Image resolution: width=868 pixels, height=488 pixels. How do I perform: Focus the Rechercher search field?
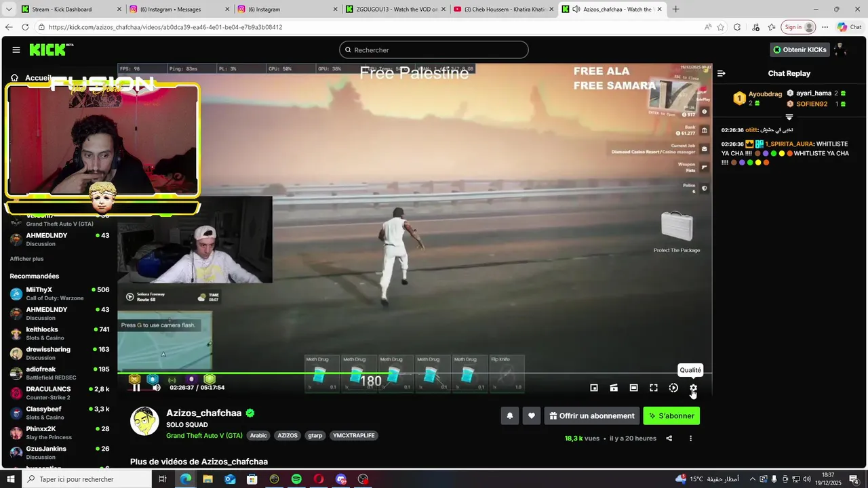(x=434, y=49)
